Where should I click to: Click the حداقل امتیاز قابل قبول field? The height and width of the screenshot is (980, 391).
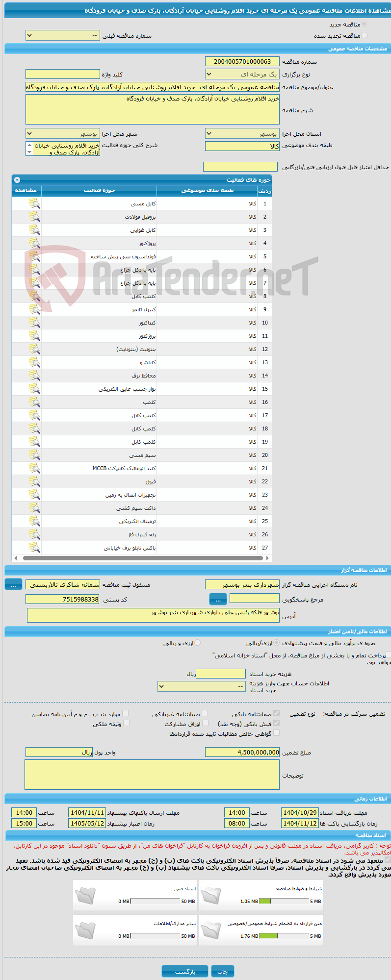240,167
